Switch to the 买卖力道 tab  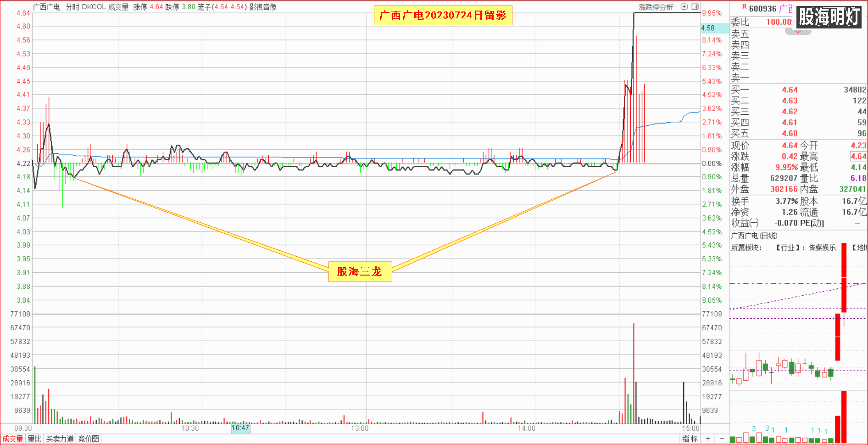click(x=60, y=439)
